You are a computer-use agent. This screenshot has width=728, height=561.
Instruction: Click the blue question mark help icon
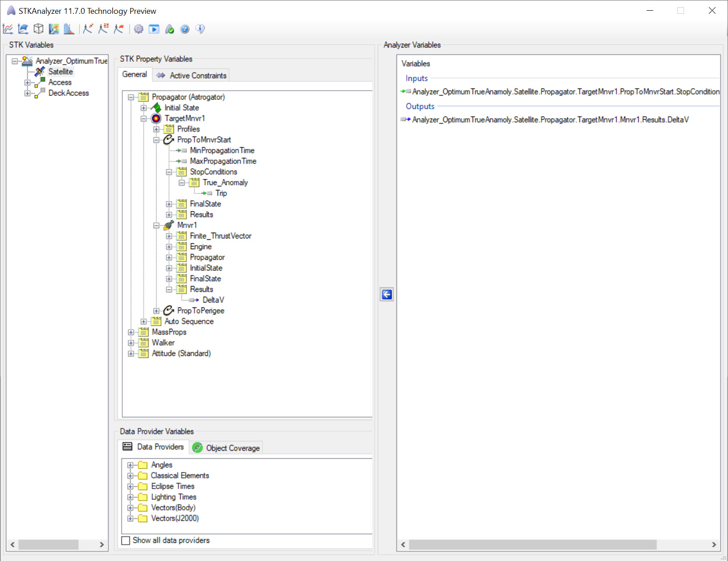point(185,29)
